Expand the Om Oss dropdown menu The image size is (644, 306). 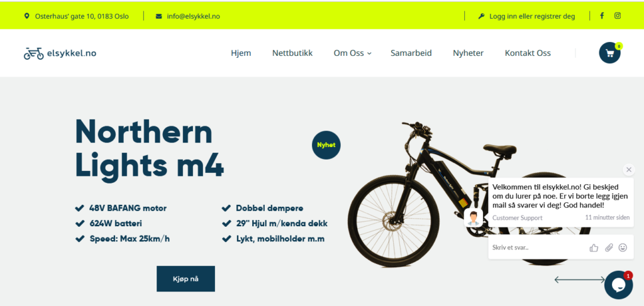(x=352, y=53)
